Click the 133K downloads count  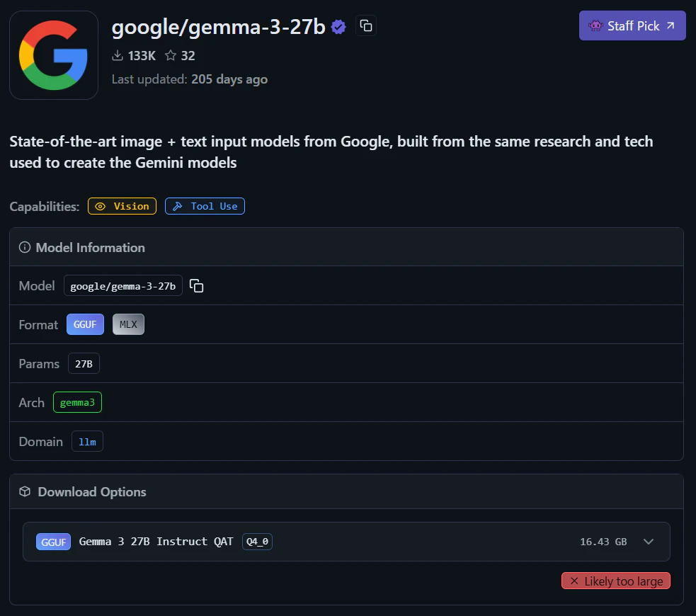click(x=142, y=55)
